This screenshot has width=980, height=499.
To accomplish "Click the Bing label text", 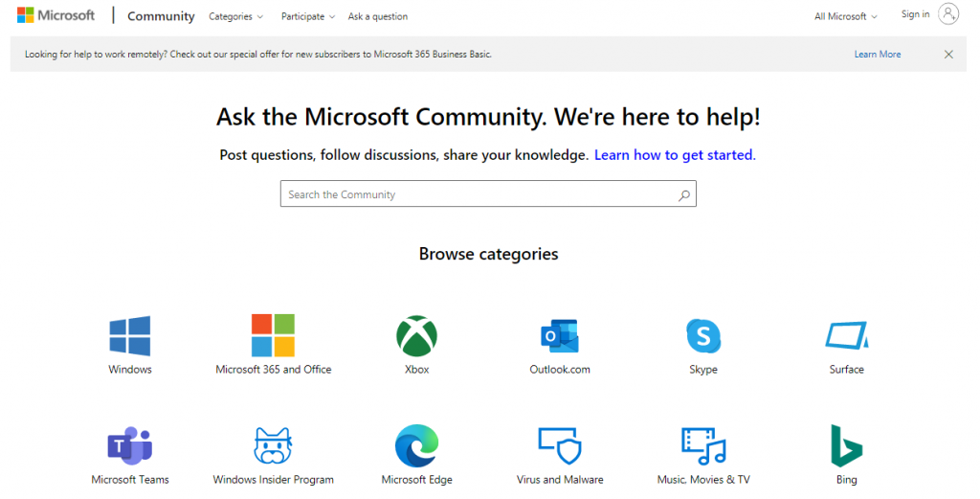I will (x=846, y=480).
